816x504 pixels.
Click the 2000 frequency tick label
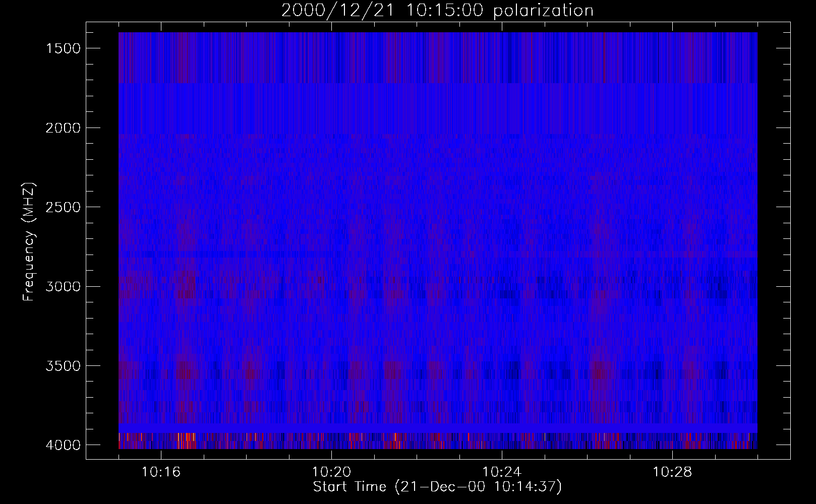point(63,128)
